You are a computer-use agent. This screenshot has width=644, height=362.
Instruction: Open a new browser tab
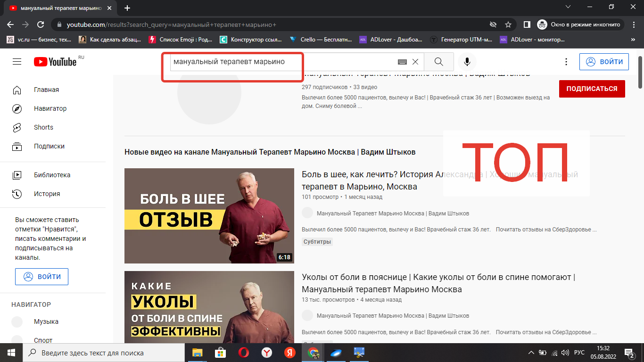[127, 8]
